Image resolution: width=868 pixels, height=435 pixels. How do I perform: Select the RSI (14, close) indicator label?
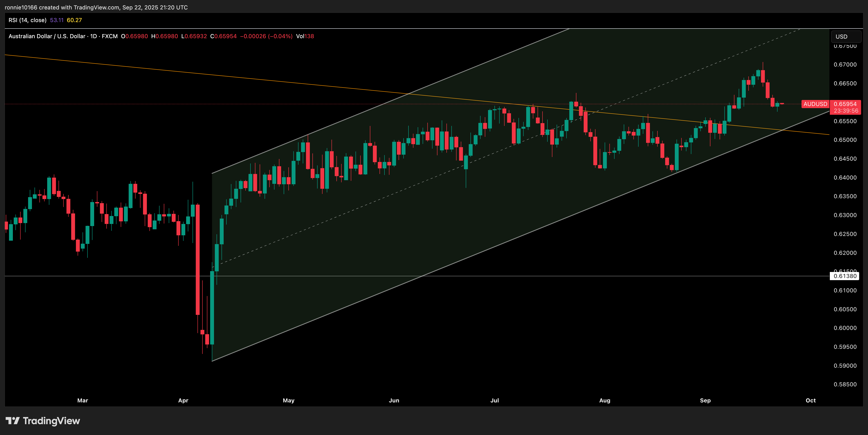pyautogui.click(x=27, y=20)
